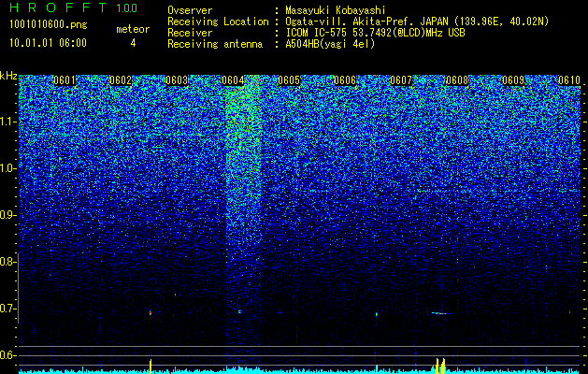Click the ICOM IC-575 receiver text

click(375, 33)
